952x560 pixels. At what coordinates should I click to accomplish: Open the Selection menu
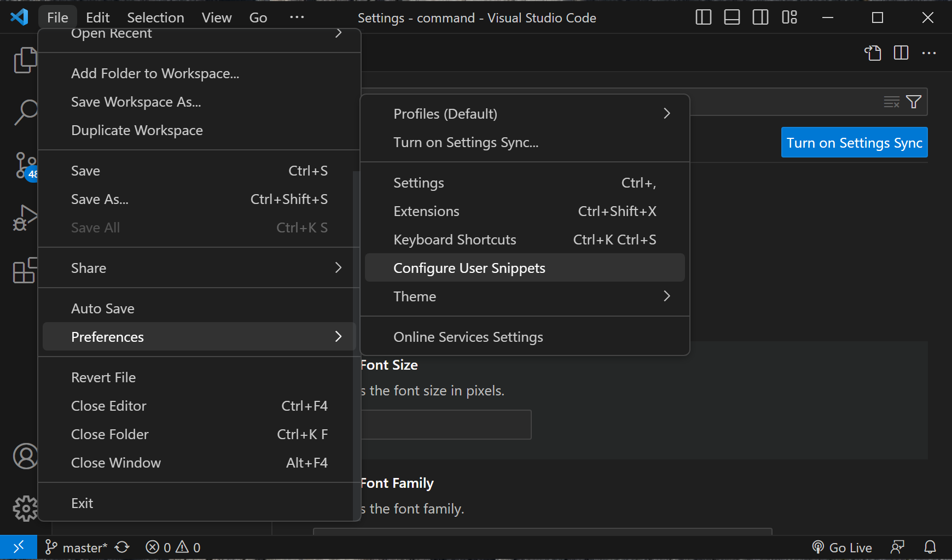(155, 17)
